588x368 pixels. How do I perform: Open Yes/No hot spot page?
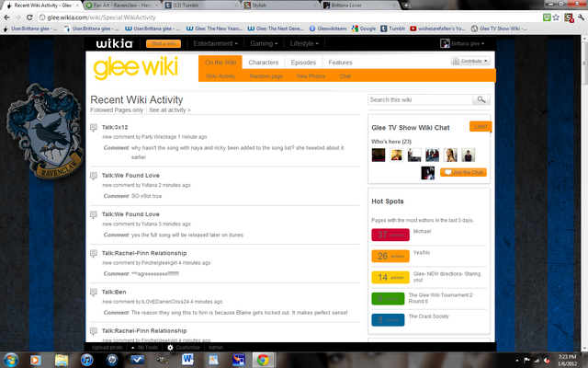point(422,252)
